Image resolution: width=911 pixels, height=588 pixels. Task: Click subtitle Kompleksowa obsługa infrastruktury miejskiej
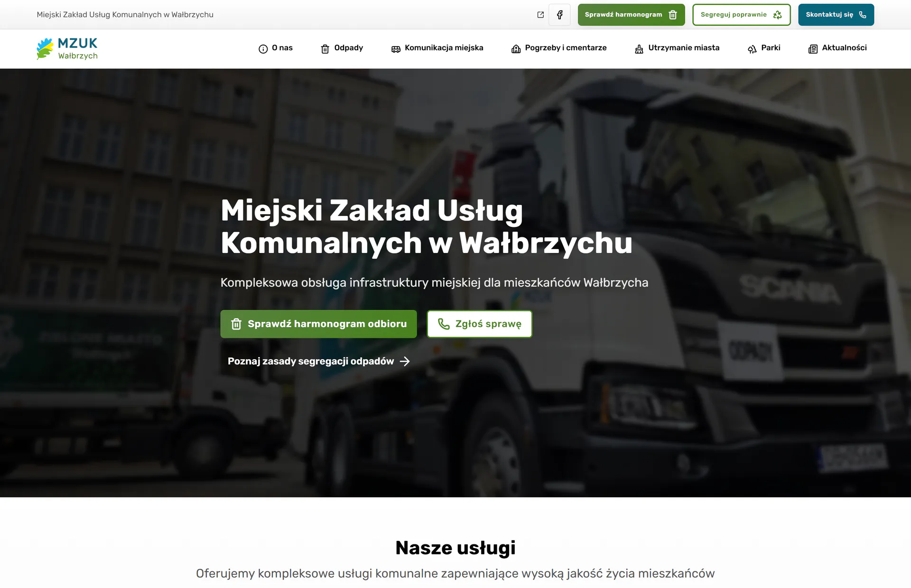434,283
